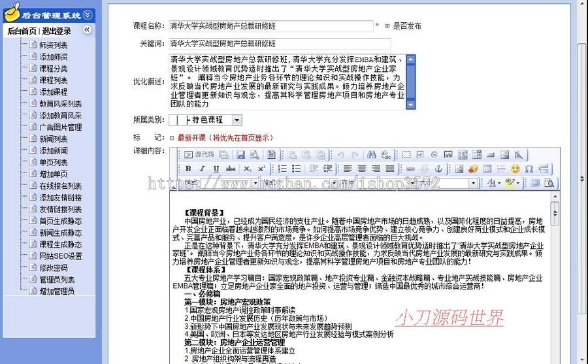The height and width of the screenshot is (364, 588).
Task: Open the Replace (ab→ac) icon
Action: [x=386, y=155]
